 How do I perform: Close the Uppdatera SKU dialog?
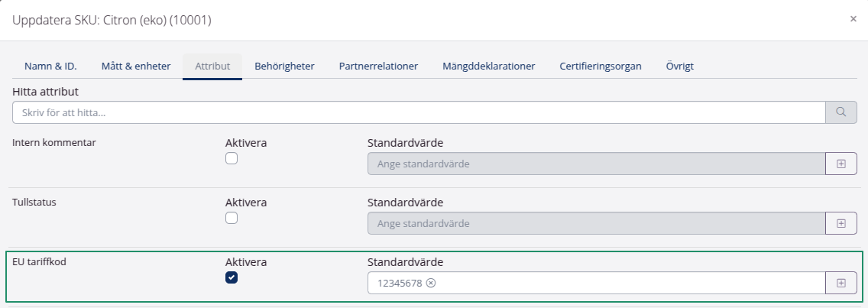click(853, 19)
